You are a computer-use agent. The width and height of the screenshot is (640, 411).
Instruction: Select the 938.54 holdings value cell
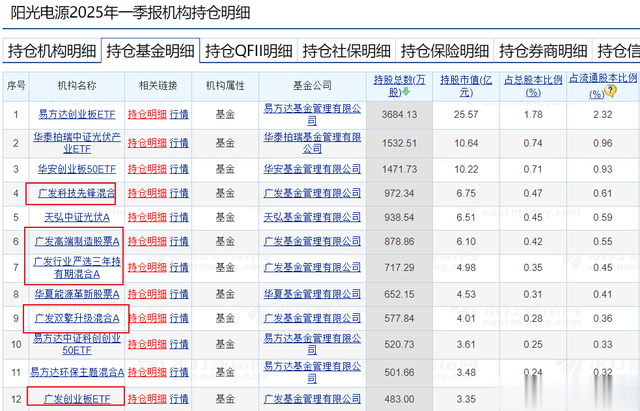pos(399,218)
